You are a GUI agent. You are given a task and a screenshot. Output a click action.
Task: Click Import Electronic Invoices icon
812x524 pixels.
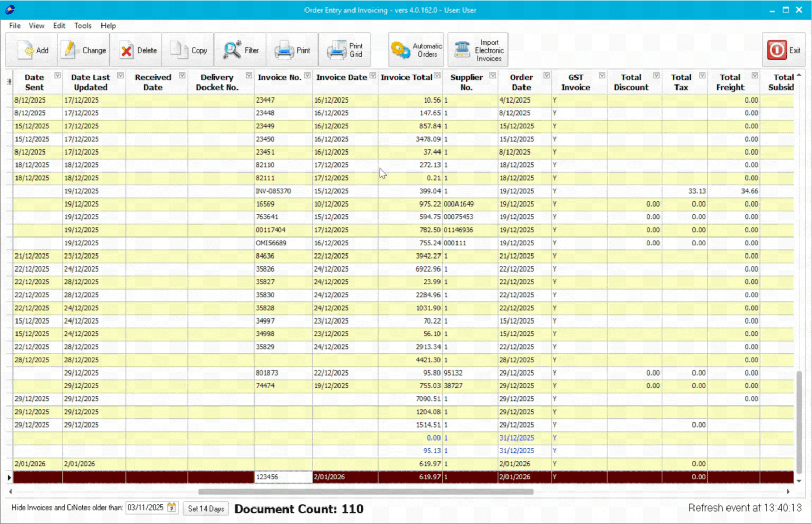(462, 50)
